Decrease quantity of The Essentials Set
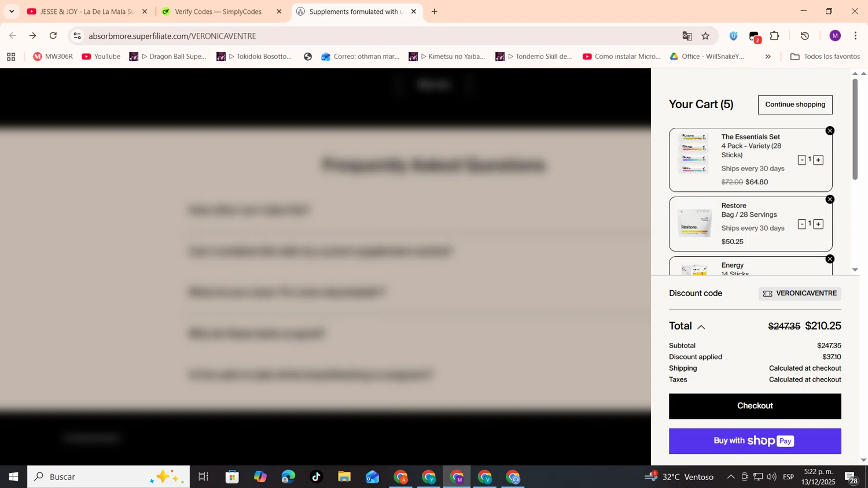Image resolution: width=868 pixels, height=488 pixels. point(801,160)
